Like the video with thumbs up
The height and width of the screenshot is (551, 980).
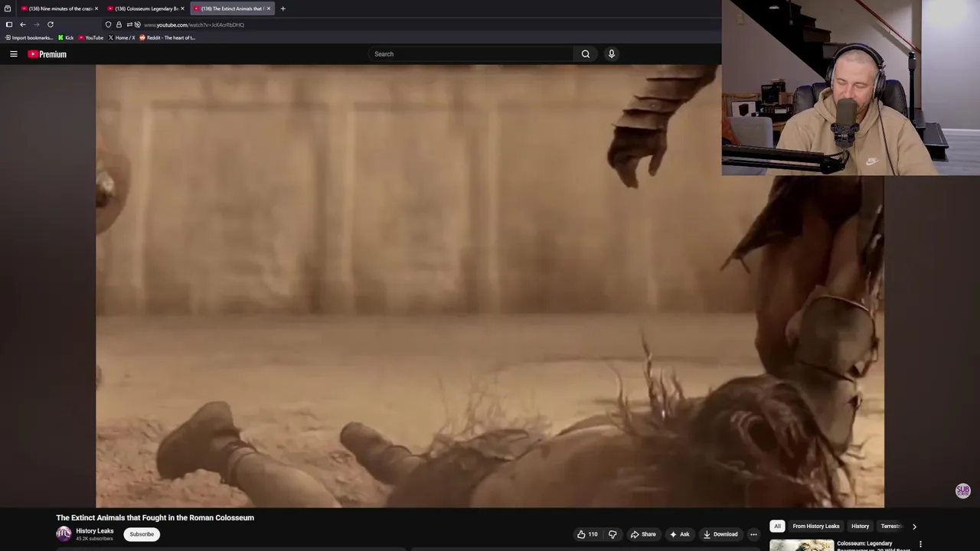(587, 534)
